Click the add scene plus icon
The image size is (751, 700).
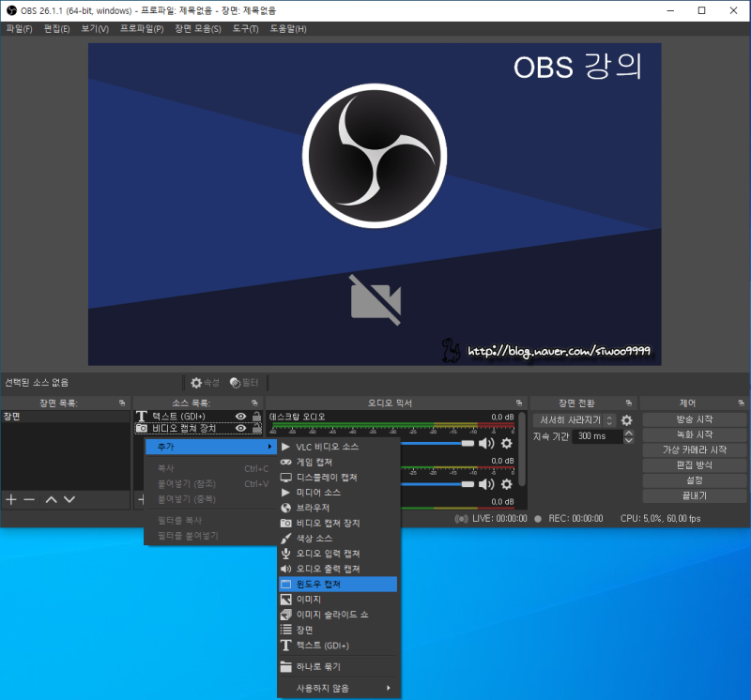[x=11, y=499]
